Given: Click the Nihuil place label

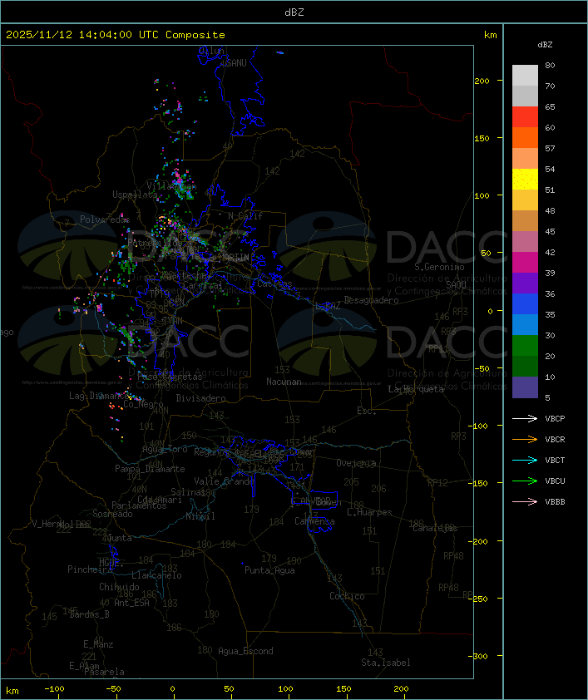Looking at the screenshot, I should pyautogui.click(x=200, y=516).
